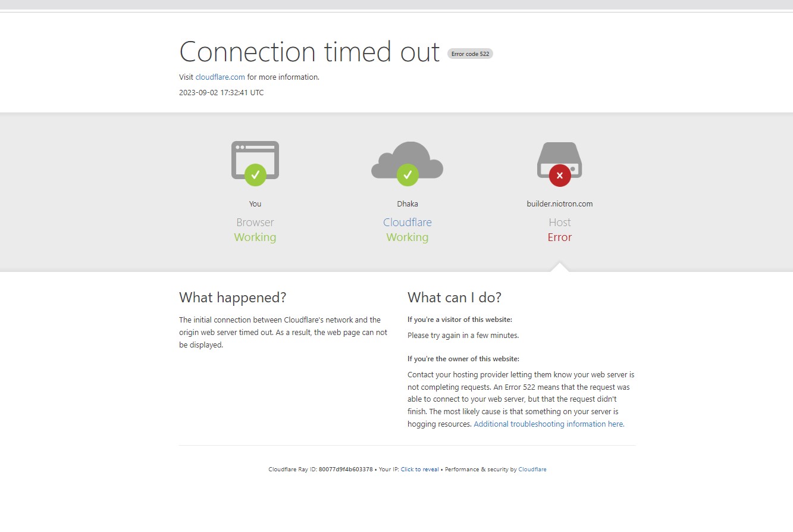Click the Cloudflare Ray ID value
Image resolution: width=793 pixels, height=532 pixels.
[x=346, y=470]
